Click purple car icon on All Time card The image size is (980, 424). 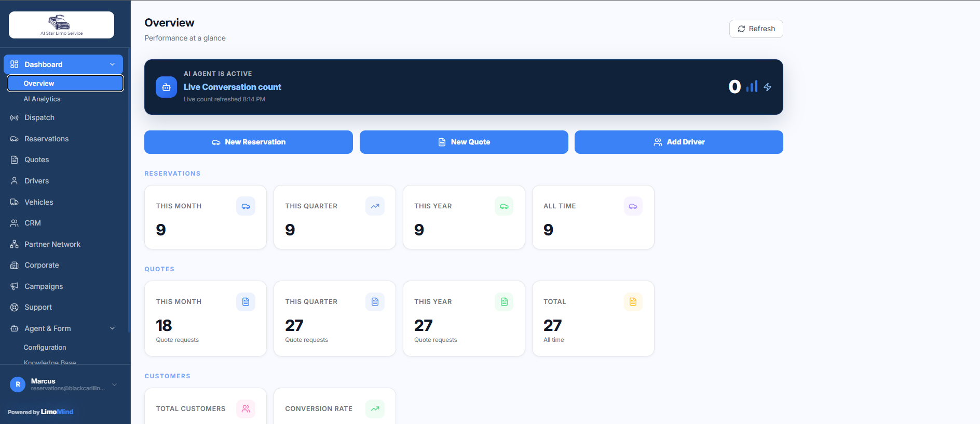(633, 206)
